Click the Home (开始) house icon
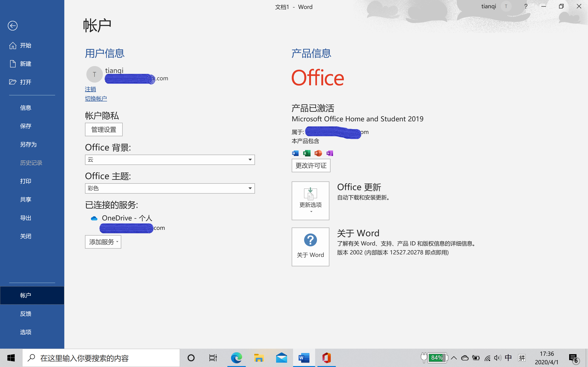 click(x=13, y=45)
